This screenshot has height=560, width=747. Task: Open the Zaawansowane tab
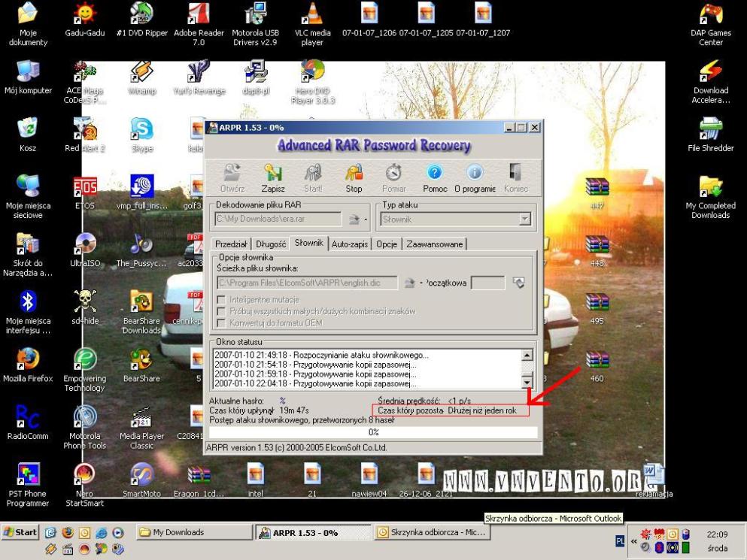(435, 244)
